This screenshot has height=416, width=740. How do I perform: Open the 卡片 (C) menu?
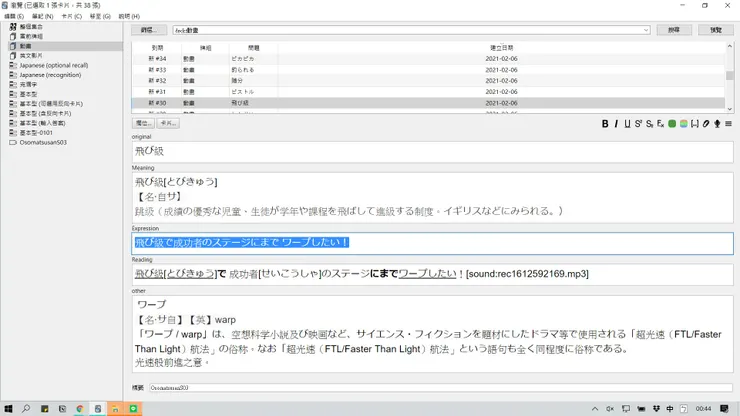71,16
